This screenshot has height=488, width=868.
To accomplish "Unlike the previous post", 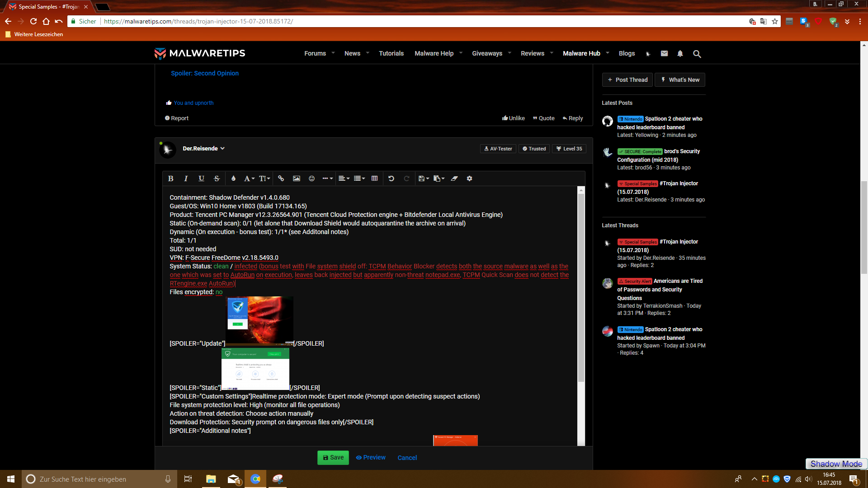I will 514,118.
